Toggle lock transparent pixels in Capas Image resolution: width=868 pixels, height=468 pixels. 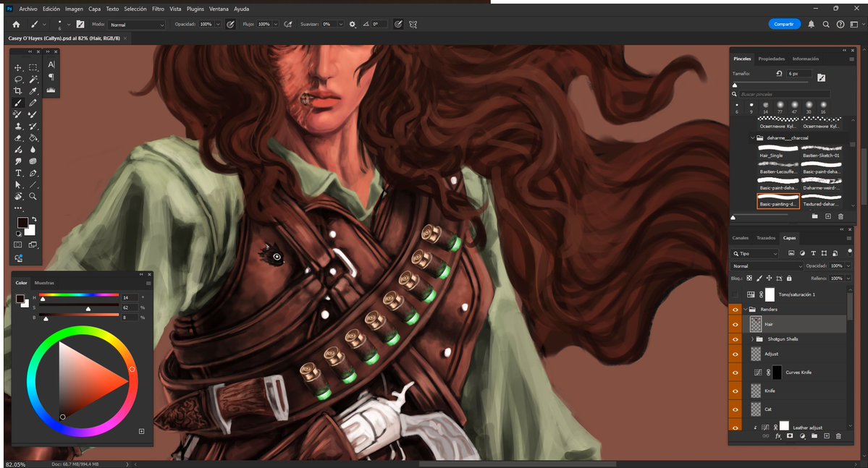coord(749,278)
